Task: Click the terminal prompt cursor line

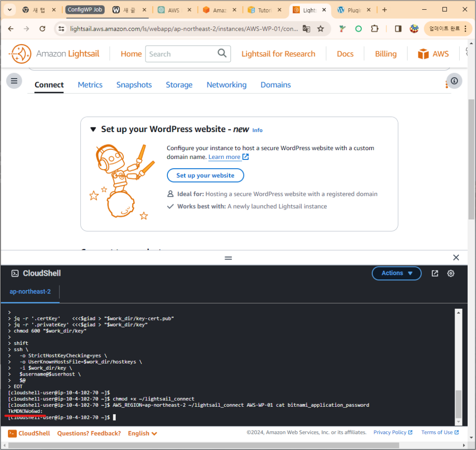Action: coord(62,417)
